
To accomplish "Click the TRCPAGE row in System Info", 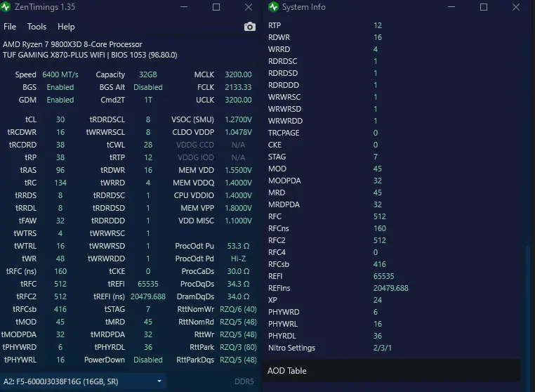I will [x=392, y=133].
